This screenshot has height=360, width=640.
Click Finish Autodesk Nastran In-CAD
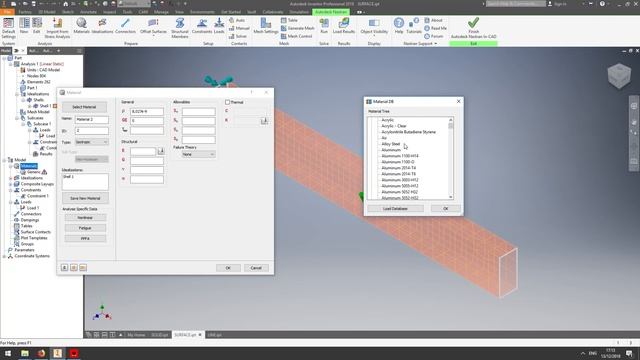coord(473,28)
